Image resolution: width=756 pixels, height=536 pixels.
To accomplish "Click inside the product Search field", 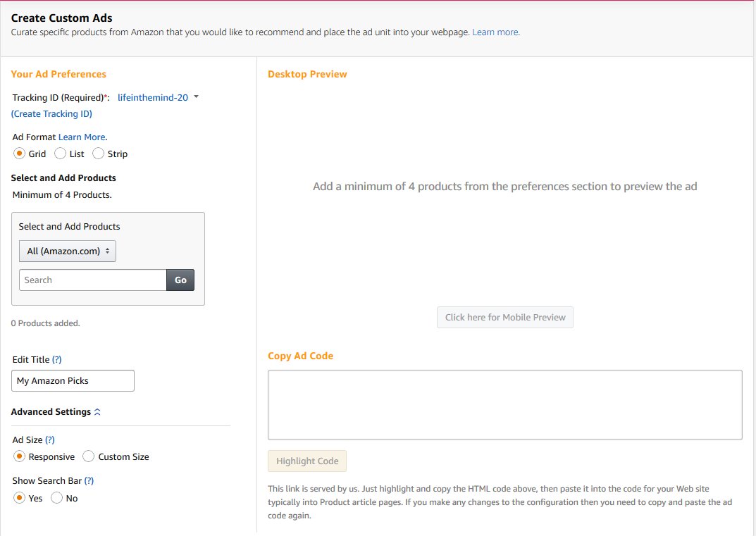I will point(92,280).
